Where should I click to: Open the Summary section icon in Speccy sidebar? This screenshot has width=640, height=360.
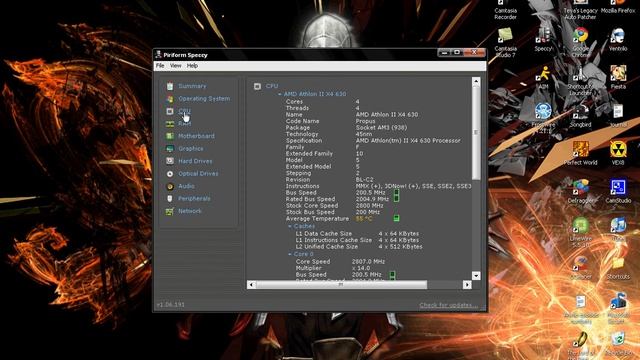point(170,86)
